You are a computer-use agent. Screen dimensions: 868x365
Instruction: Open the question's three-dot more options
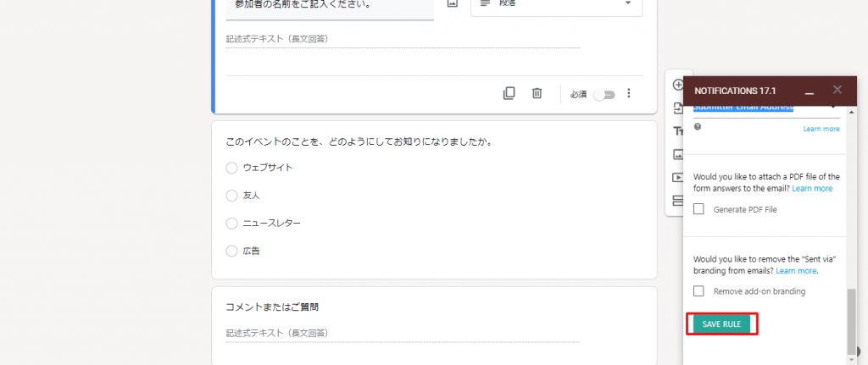pyautogui.click(x=629, y=94)
